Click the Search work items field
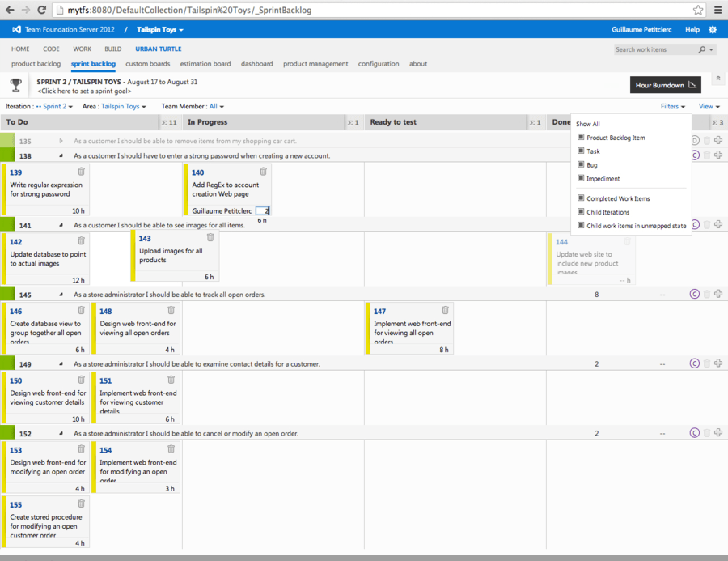This screenshot has height=561, width=728. coord(654,49)
